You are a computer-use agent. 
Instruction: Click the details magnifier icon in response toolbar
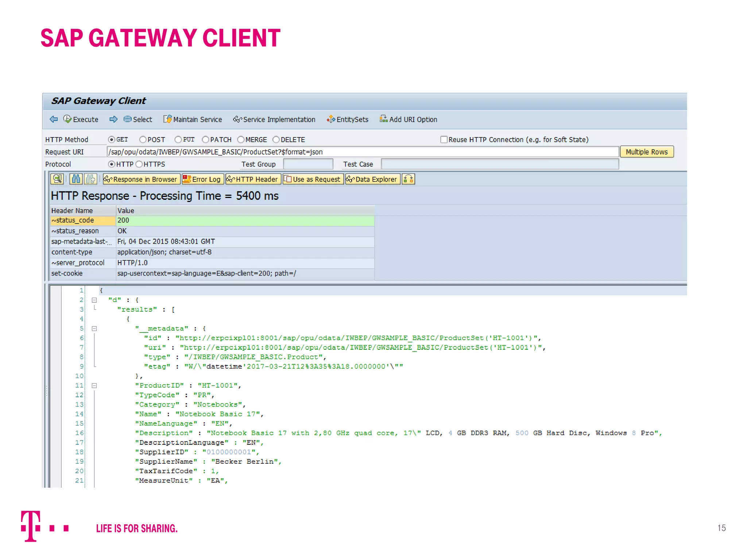58,179
